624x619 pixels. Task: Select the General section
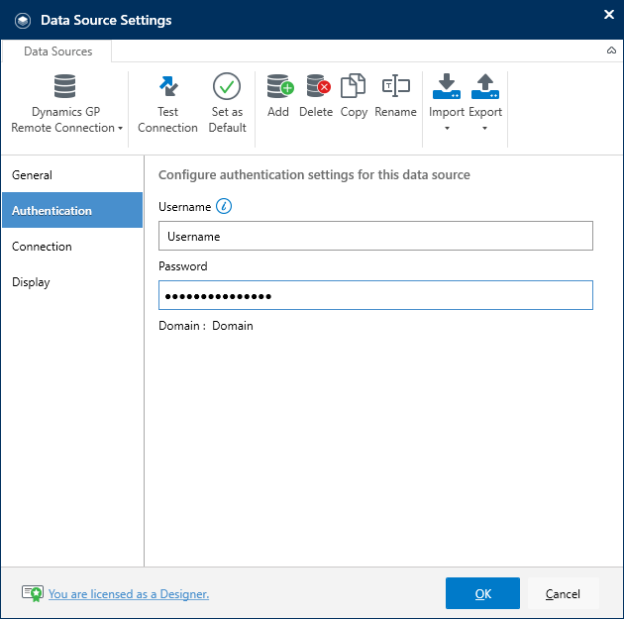(x=72, y=175)
